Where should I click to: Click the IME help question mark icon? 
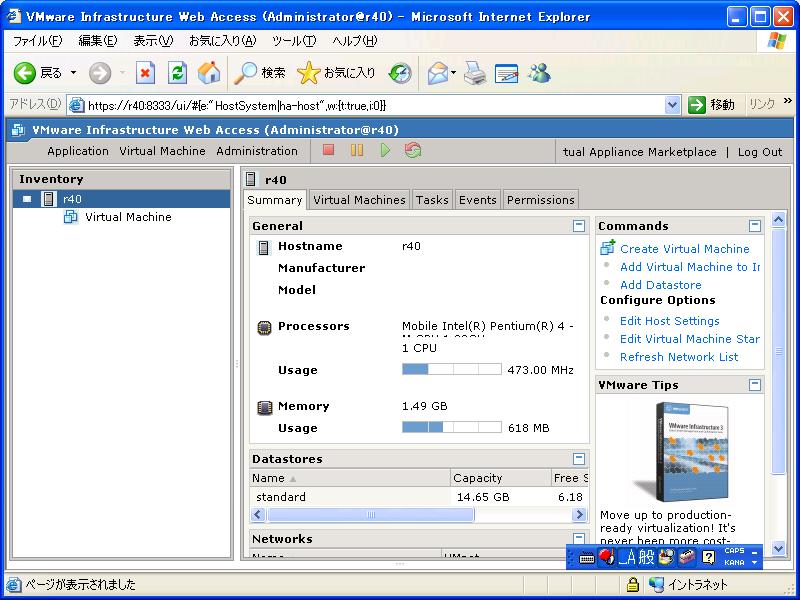click(x=708, y=557)
